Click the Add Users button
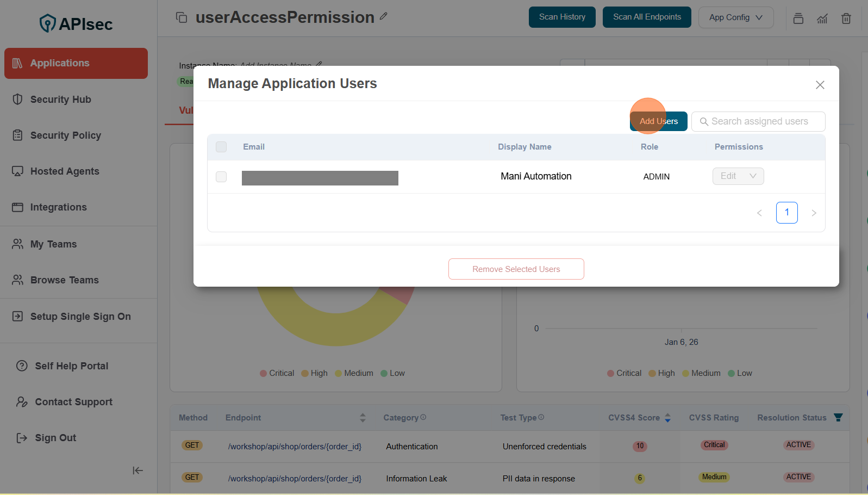 click(x=658, y=121)
